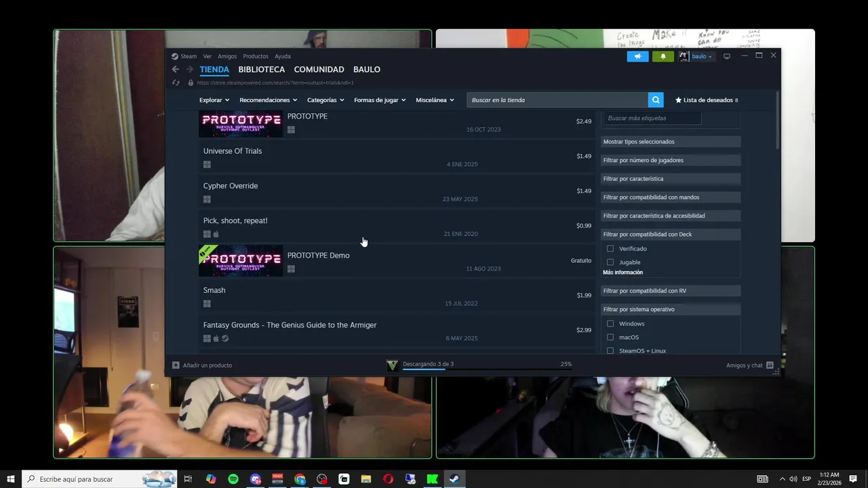Open Friends and chat grid icon

coord(770,365)
